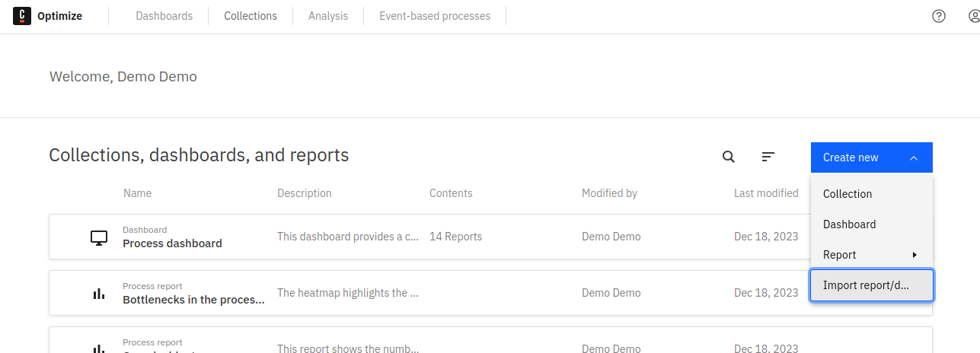
Task: Sort list by Name column header
Action: click(x=137, y=193)
